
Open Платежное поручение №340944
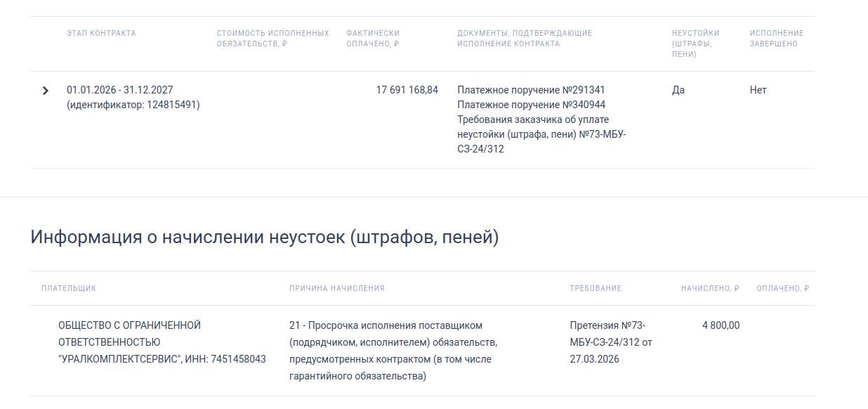click(531, 105)
